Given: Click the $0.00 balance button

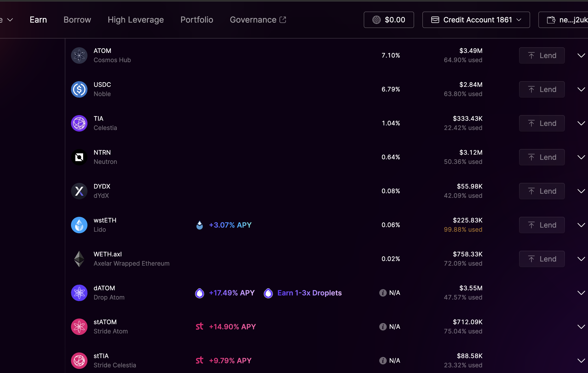Looking at the screenshot, I should click(389, 20).
